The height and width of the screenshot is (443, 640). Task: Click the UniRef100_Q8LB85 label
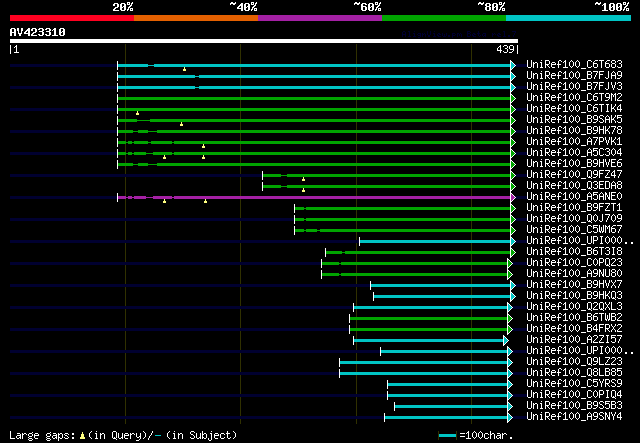(574, 373)
